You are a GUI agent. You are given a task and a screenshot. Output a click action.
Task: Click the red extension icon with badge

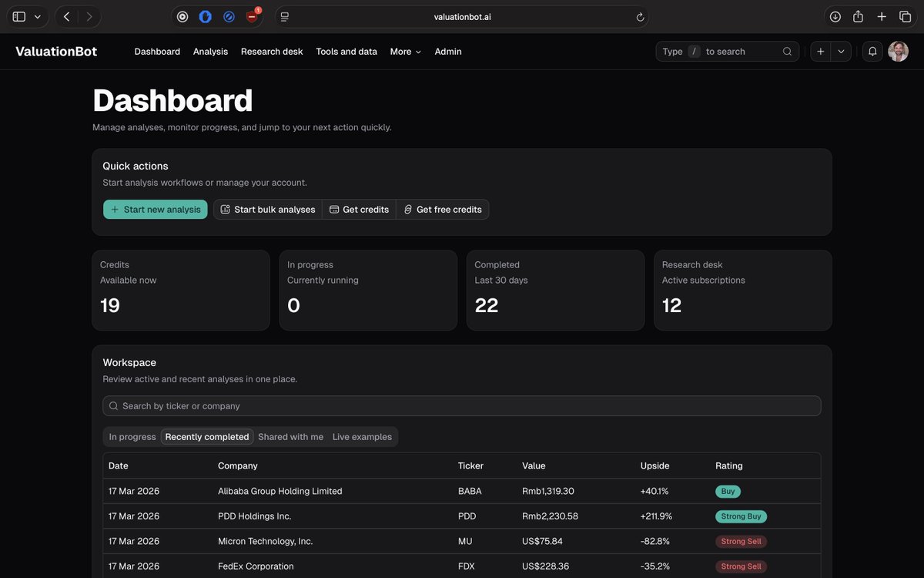click(253, 16)
